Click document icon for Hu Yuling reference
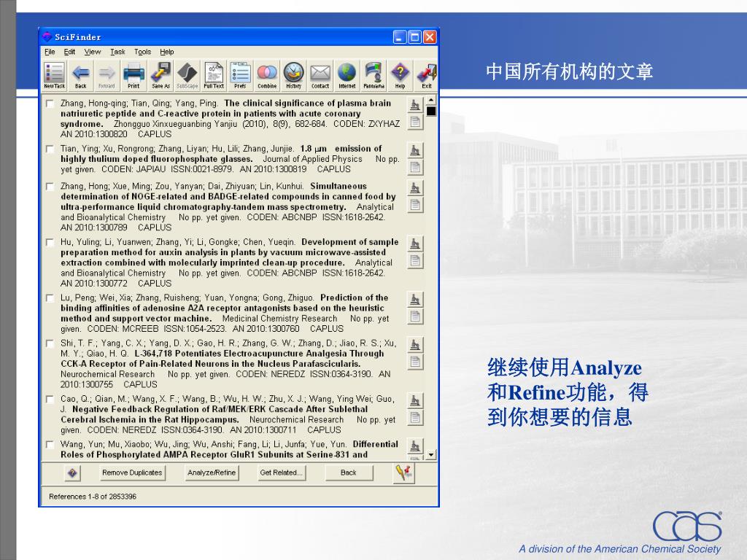747x560 pixels. click(x=415, y=260)
